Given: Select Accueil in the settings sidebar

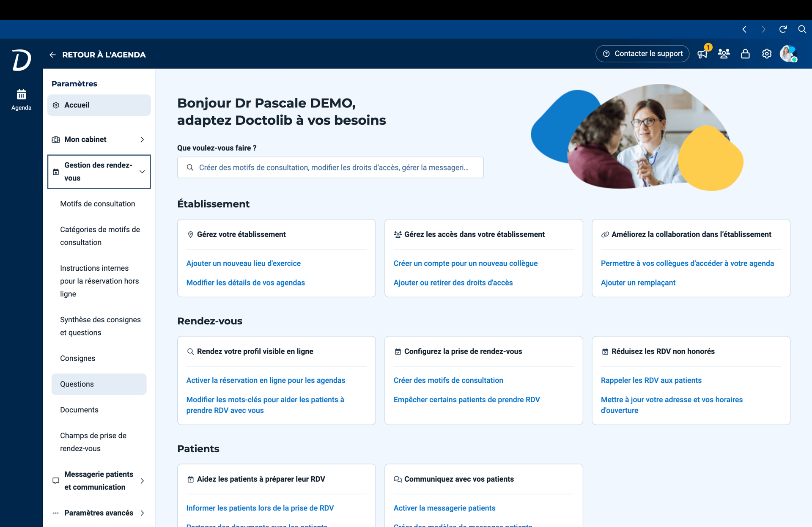Looking at the screenshot, I should click(99, 105).
